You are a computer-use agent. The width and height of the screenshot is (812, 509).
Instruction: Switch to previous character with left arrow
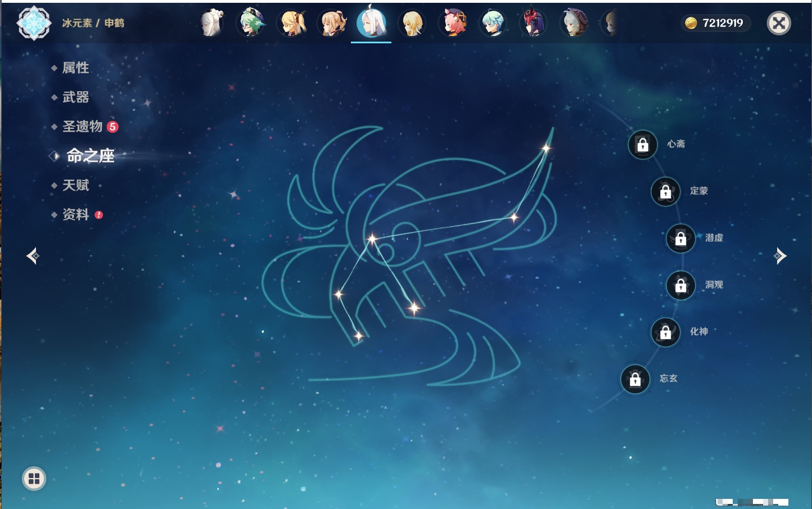[33, 256]
